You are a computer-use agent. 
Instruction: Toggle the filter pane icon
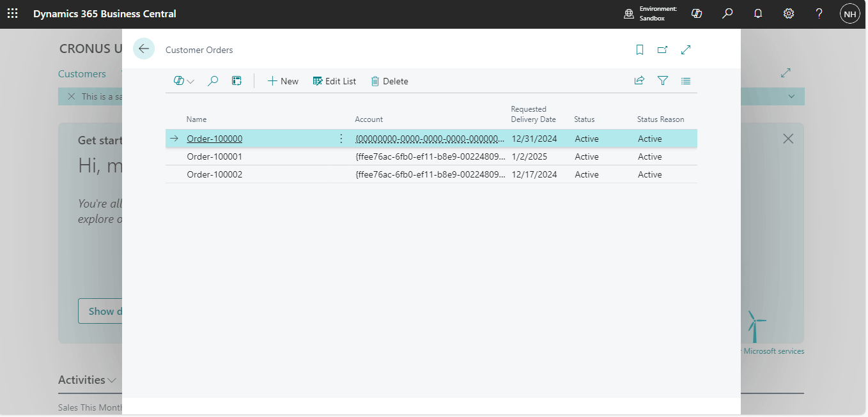point(663,81)
